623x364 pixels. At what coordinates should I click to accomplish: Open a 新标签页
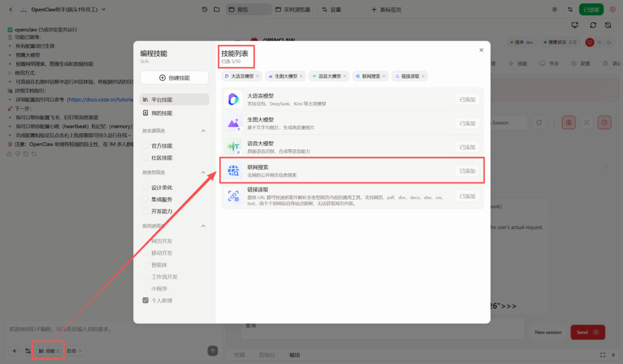point(386,9)
